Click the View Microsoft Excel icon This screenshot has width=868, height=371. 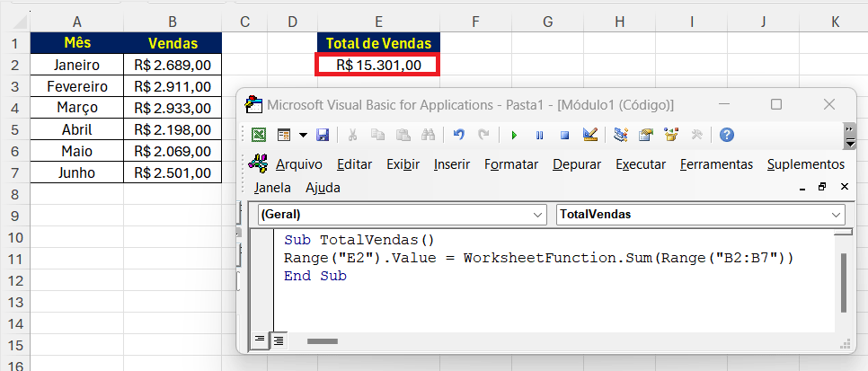pyautogui.click(x=258, y=135)
